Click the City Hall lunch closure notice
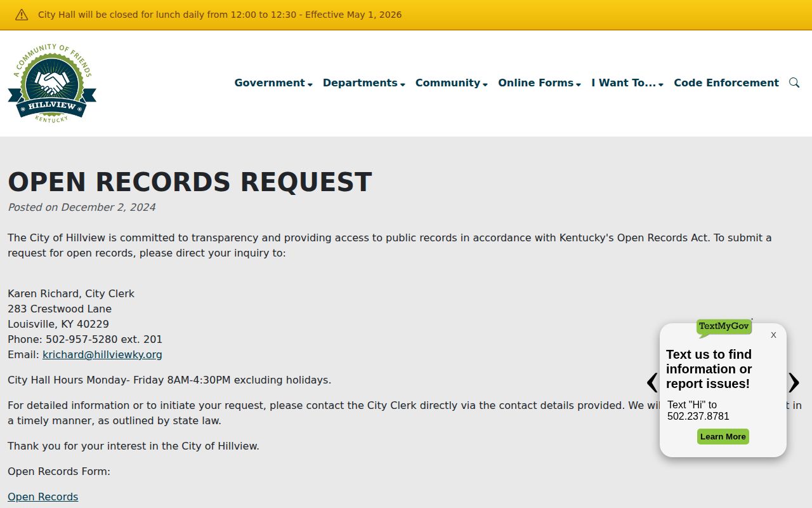 pyautogui.click(x=219, y=15)
